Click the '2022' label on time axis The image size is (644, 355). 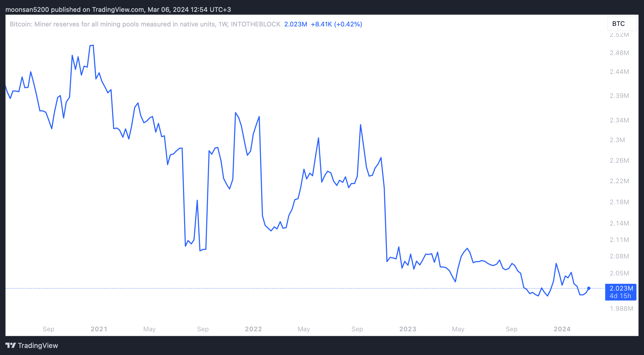[x=253, y=329]
